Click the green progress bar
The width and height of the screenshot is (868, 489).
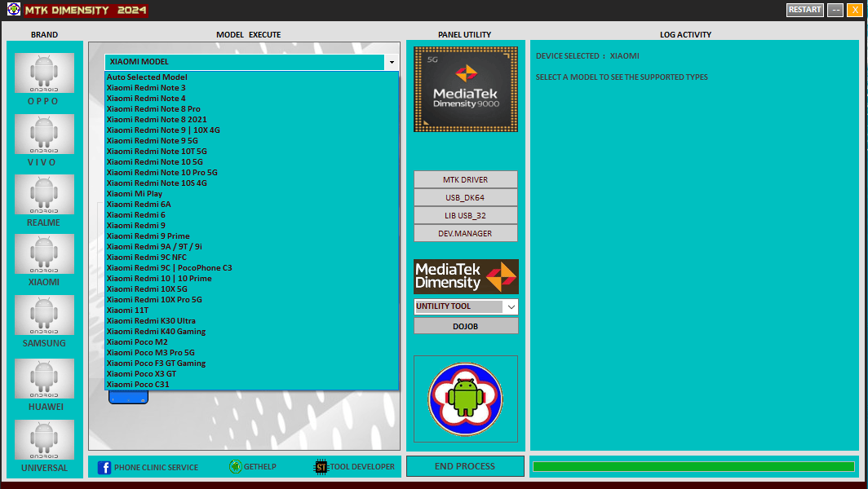(x=693, y=466)
